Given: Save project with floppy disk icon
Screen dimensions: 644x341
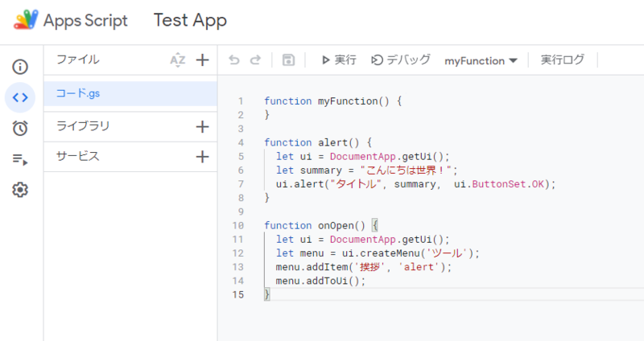Looking at the screenshot, I should click(288, 60).
